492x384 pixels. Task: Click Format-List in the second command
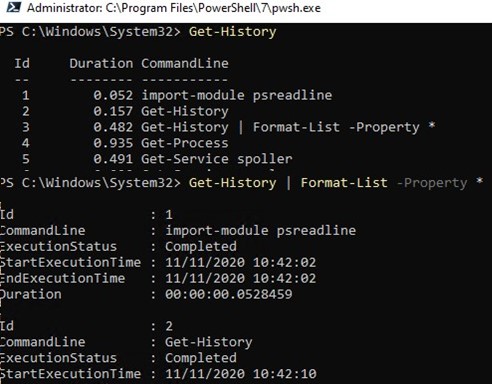(344, 183)
